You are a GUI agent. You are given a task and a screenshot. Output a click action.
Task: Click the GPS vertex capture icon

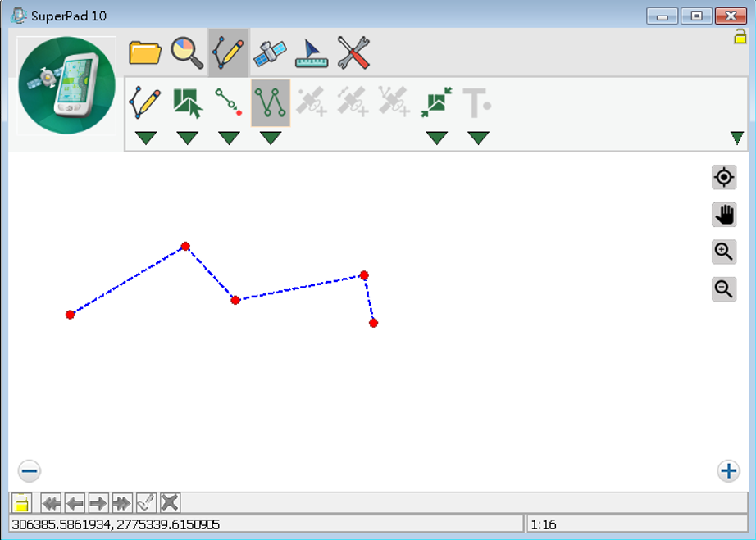[394, 101]
